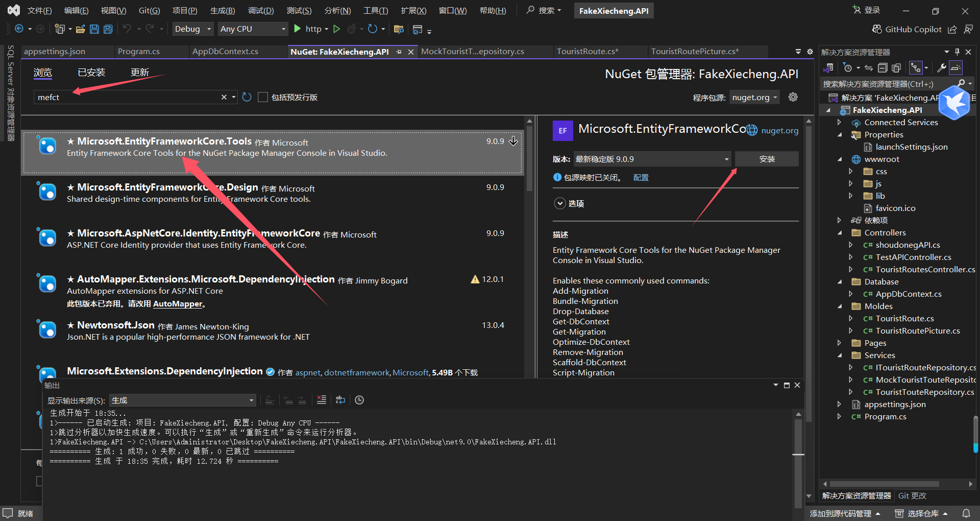Open the version 9.0.9 dropdown
Screen dimensions: 980x521
pos(652,159)
